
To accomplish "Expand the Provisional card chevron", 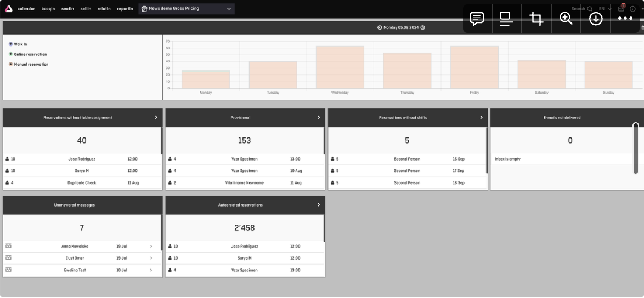I will tap(319, 117).
